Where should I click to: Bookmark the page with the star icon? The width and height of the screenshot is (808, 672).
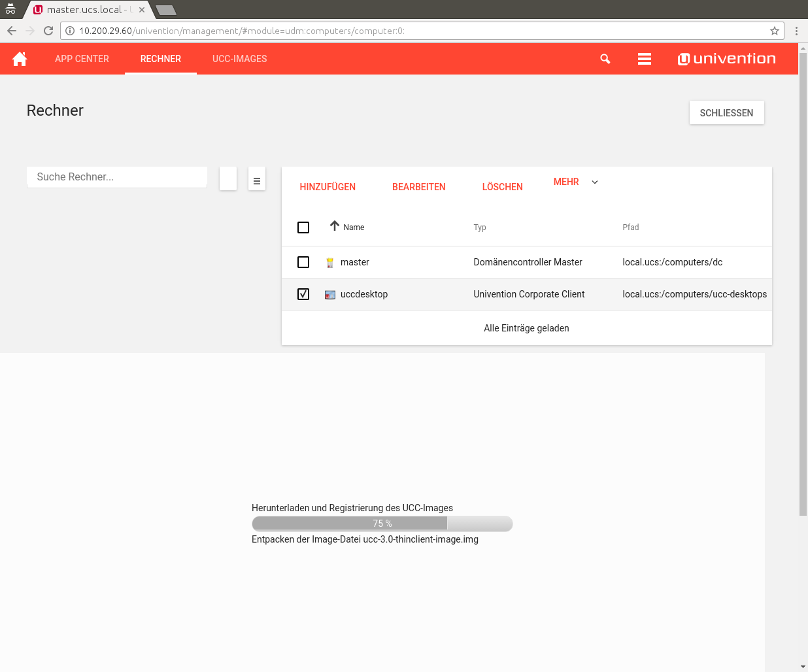pyautogui.click(x=775, y=31)
